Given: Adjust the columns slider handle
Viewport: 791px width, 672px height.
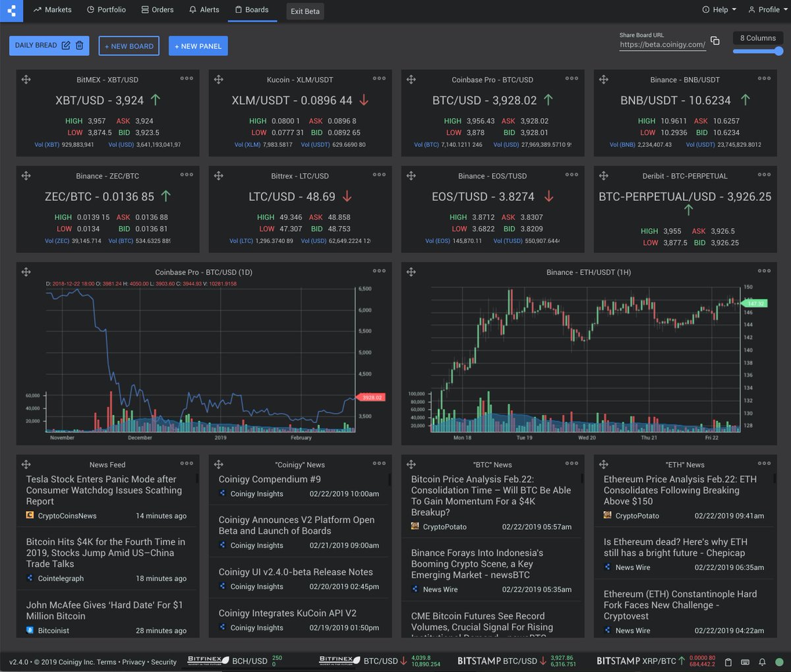Looking at the screenshot, I should pyautogui.click(x=778, y=51).
